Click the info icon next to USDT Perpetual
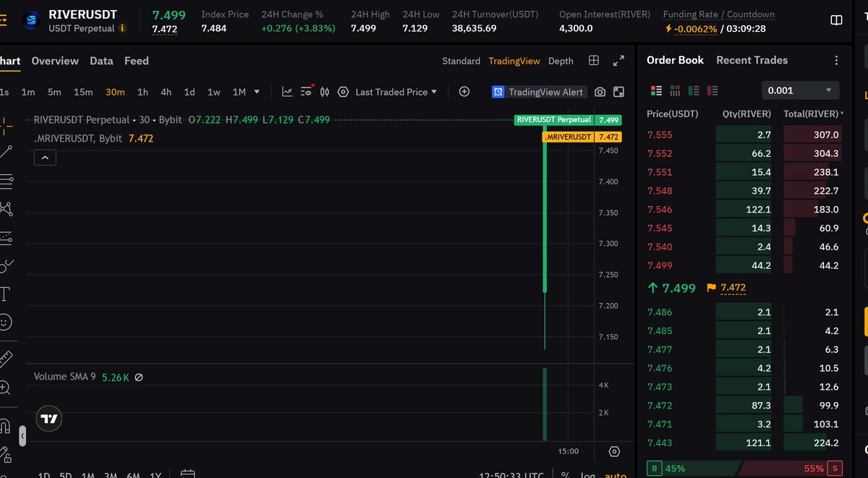Viewport: 868px width, 478px height. [x=122, y=28]
